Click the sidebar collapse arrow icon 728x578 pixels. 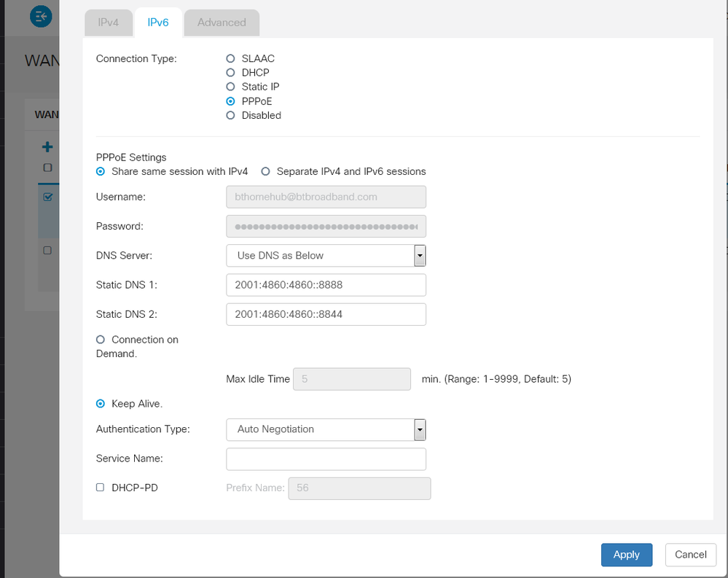pyautogui.click(x=41, y=16)
